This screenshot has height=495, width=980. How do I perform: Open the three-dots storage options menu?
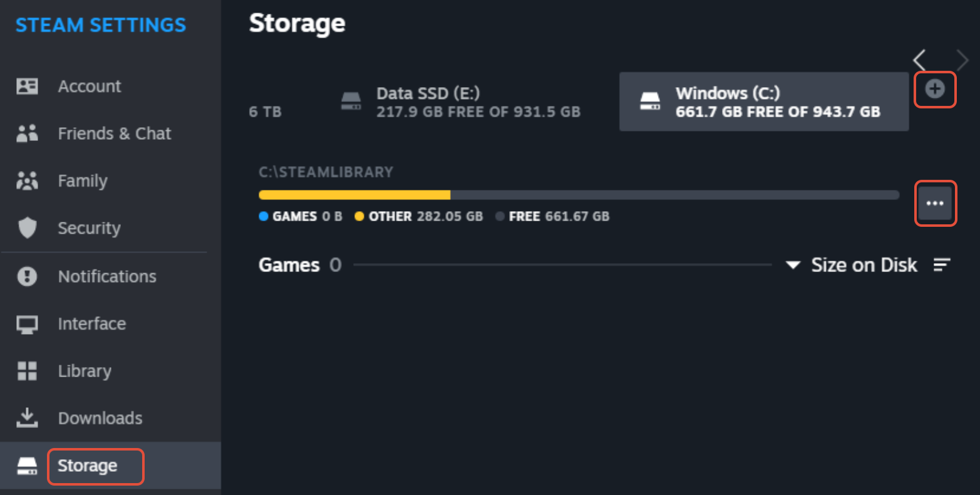point(936,203)
